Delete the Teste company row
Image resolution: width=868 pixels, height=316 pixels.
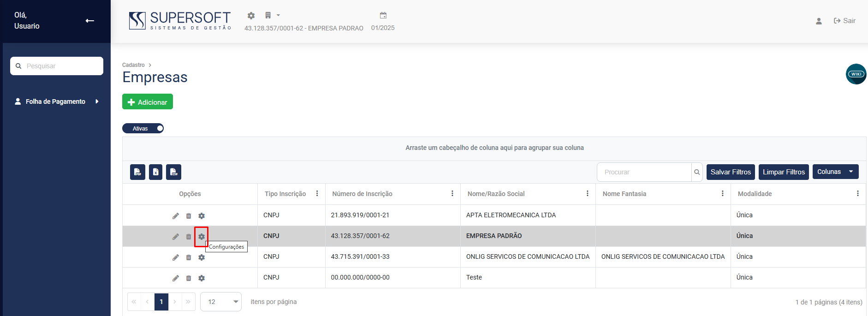[x=189, y=278]
